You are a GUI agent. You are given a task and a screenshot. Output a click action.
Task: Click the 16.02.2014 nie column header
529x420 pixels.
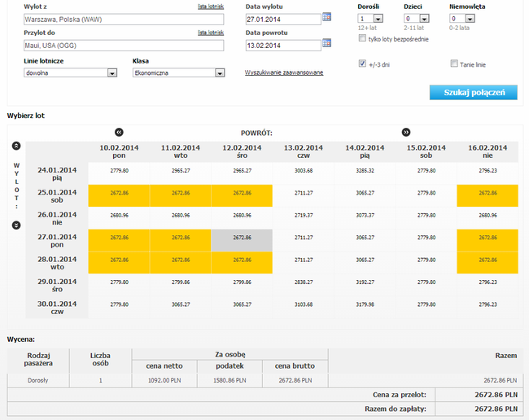point(487,151)
